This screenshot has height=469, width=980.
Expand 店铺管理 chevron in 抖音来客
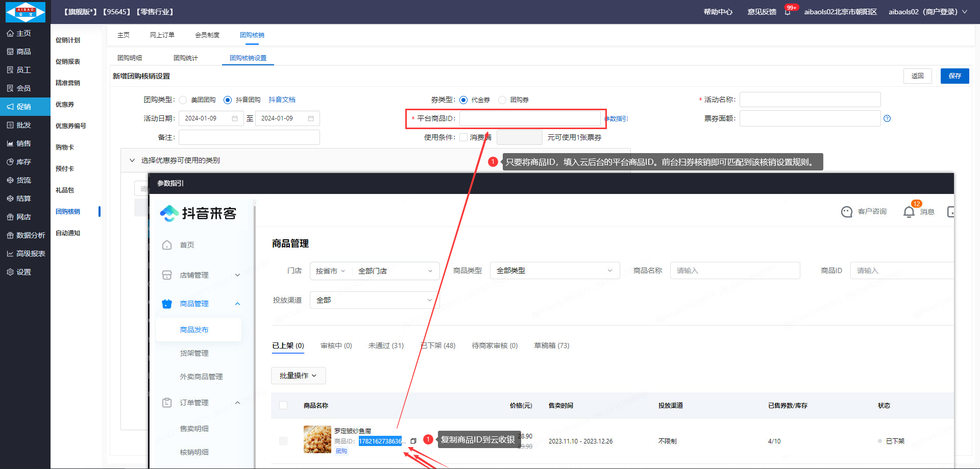237,275
